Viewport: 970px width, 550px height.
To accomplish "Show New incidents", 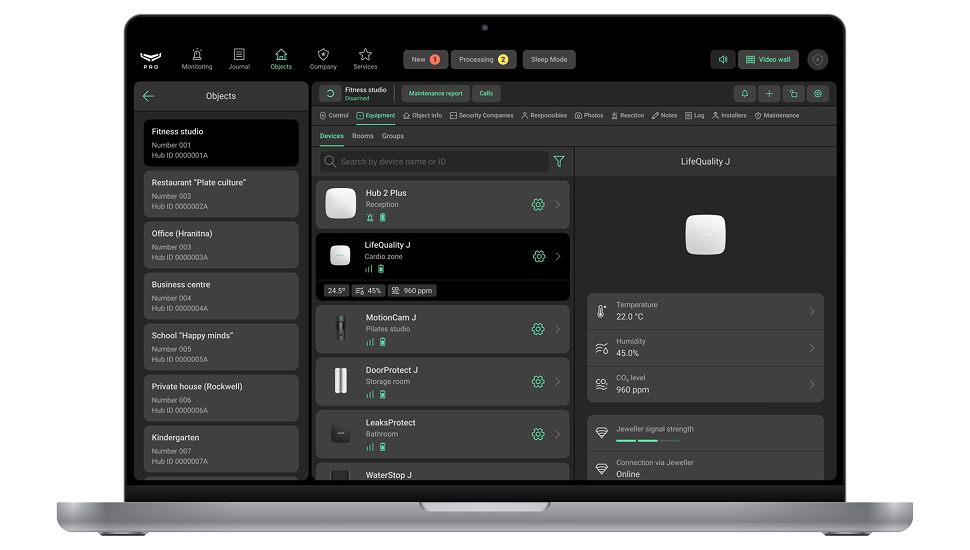I will click(425, 59).
